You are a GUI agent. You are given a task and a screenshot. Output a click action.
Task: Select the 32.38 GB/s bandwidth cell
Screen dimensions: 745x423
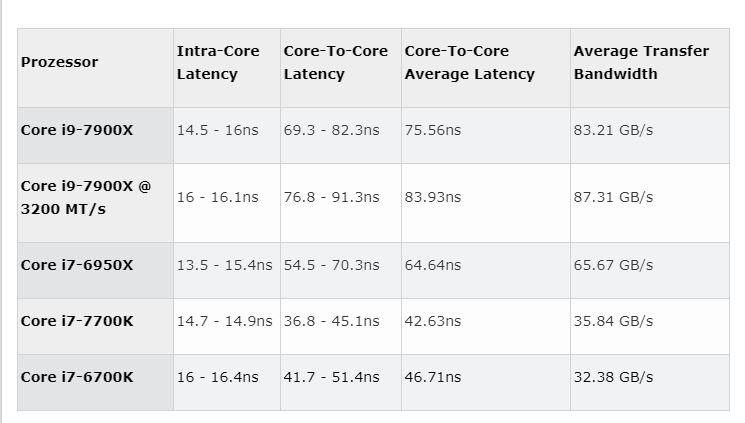click(650, 383)
